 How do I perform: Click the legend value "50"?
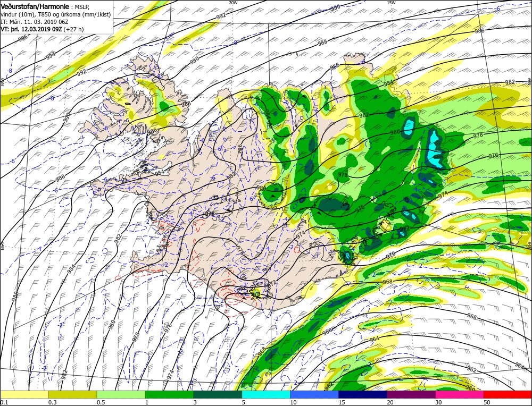487,402
